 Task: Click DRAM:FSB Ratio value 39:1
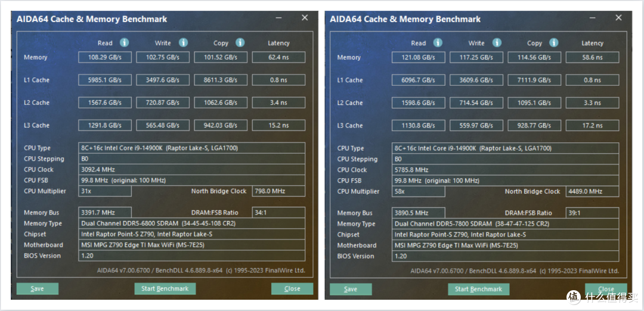(592, 213)
